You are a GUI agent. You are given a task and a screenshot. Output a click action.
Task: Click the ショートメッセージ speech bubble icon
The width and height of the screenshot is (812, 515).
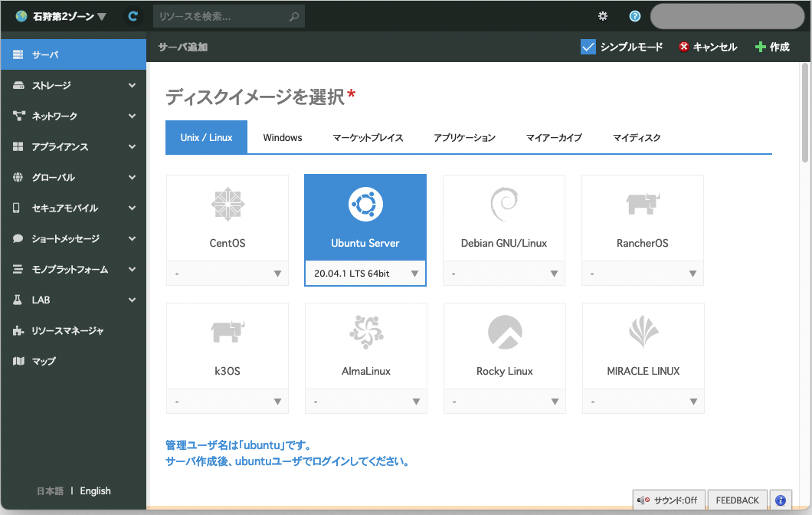pos(18,238)
